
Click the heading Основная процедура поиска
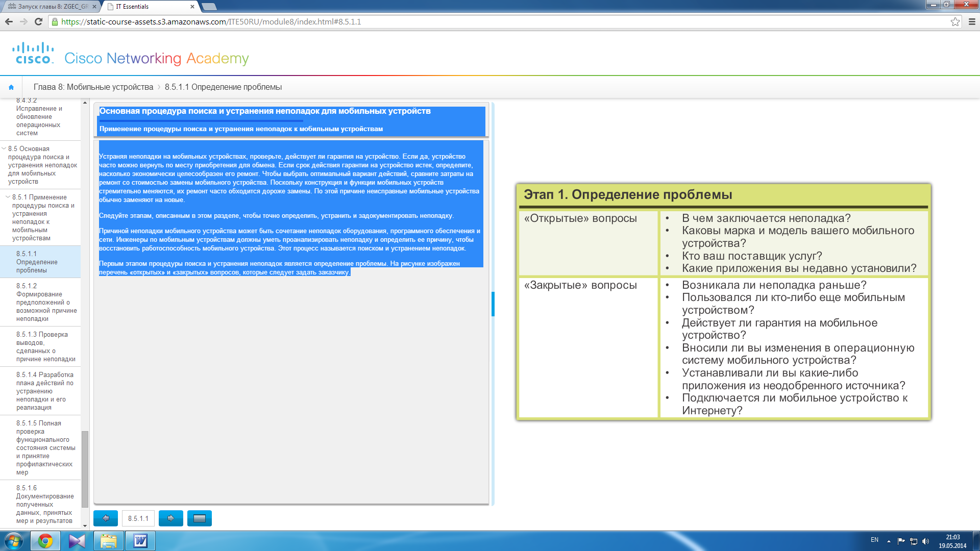[265, 111]
